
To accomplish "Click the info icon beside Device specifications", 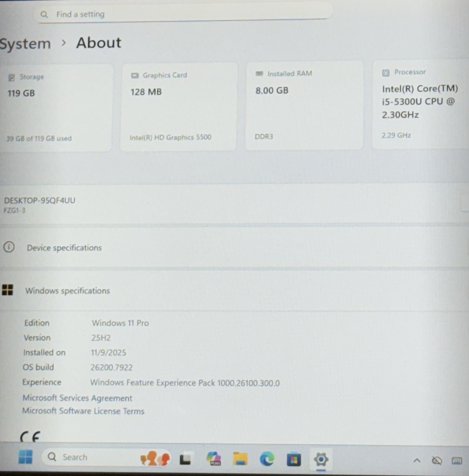I will point(9,247).
